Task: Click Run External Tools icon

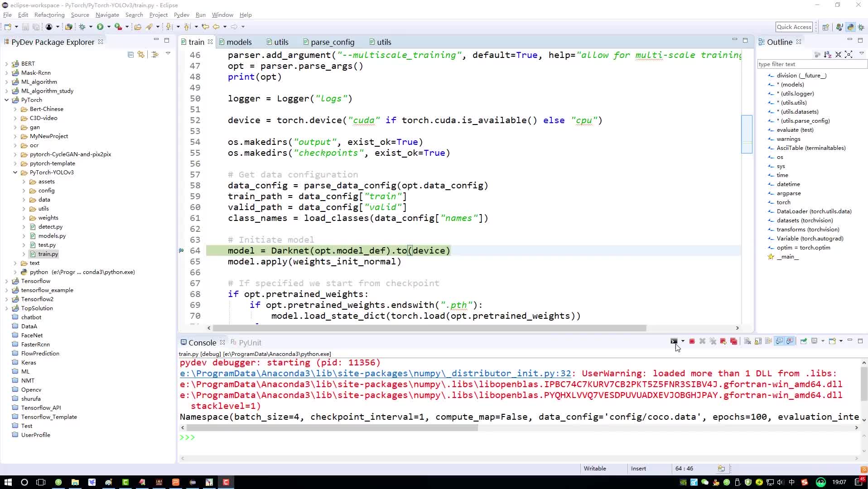Action: coord(118,27)
